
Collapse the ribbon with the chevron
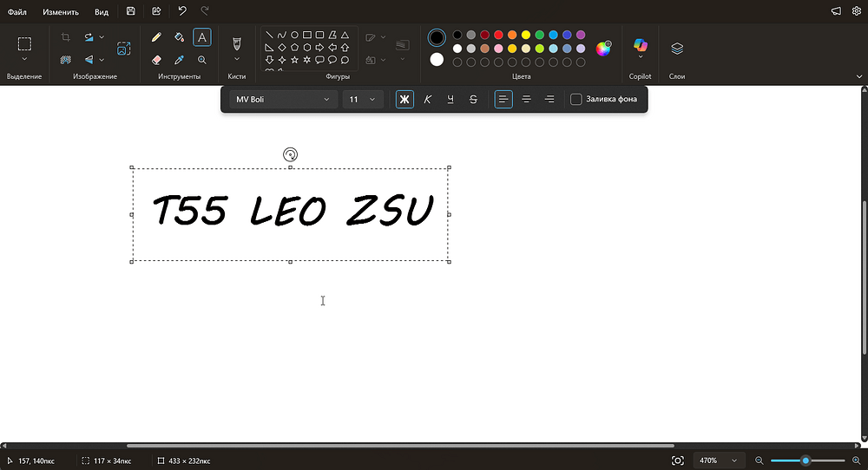[x=859, y=76]
